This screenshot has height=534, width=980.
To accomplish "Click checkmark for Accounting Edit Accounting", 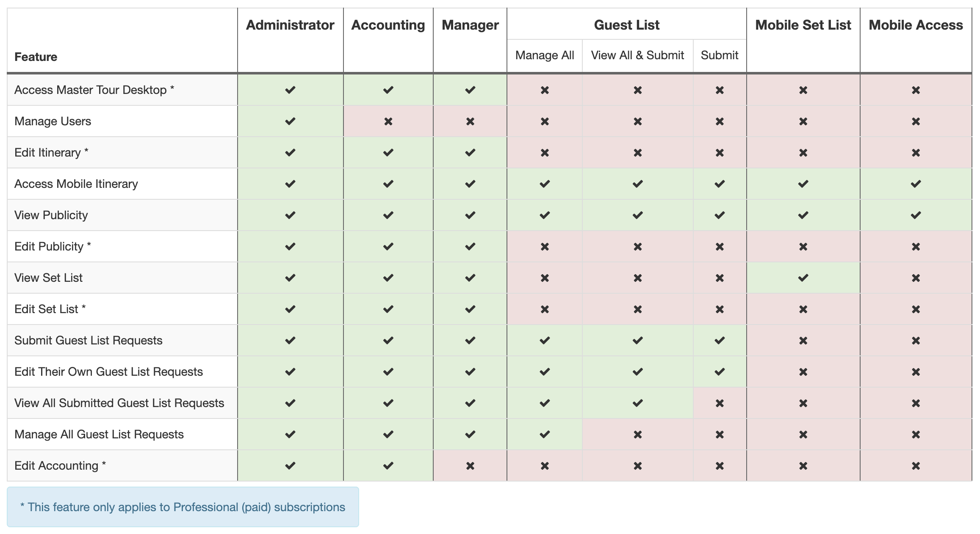I will click(388, 465).
